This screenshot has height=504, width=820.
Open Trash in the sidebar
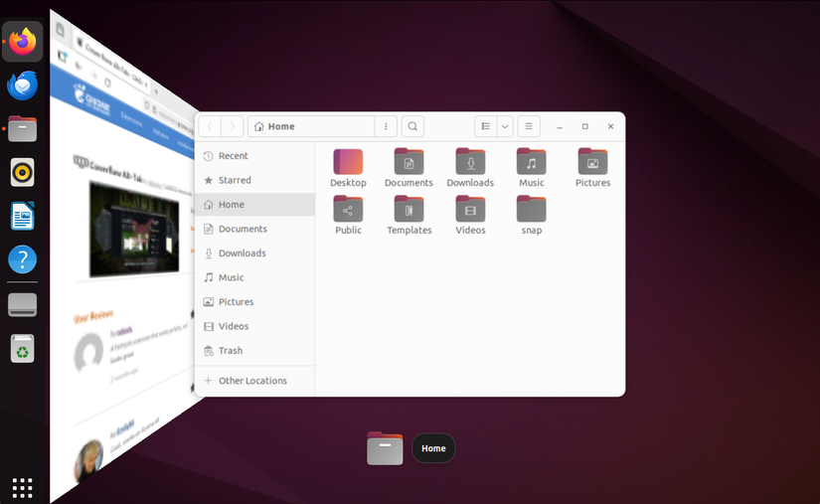[x=255, y=350]
